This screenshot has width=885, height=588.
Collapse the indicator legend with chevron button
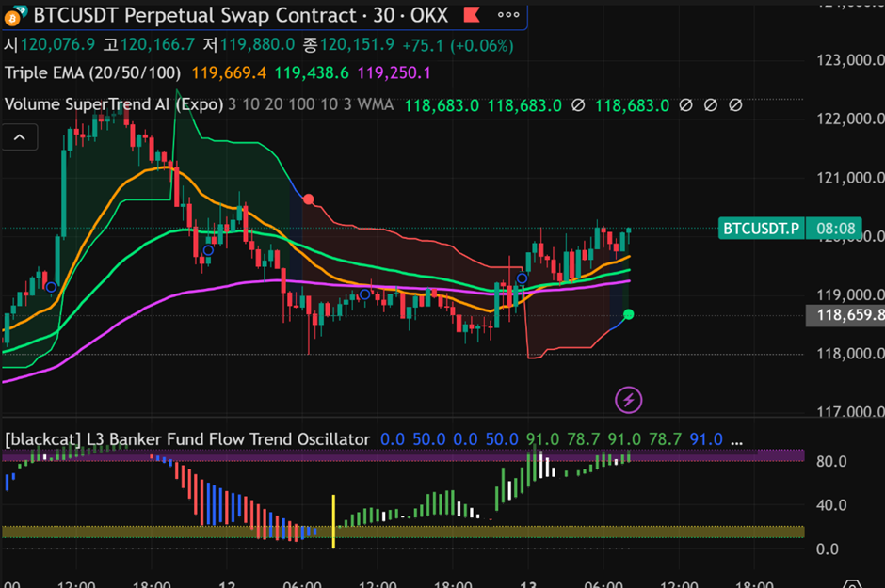[19, 137]
